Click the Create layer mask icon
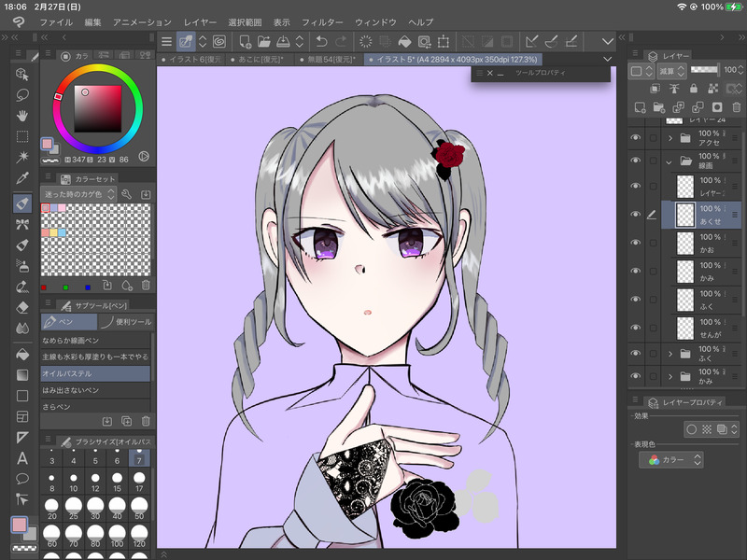Image resolution: width=747 pixels, height=560 pixels. click(717, 107)
